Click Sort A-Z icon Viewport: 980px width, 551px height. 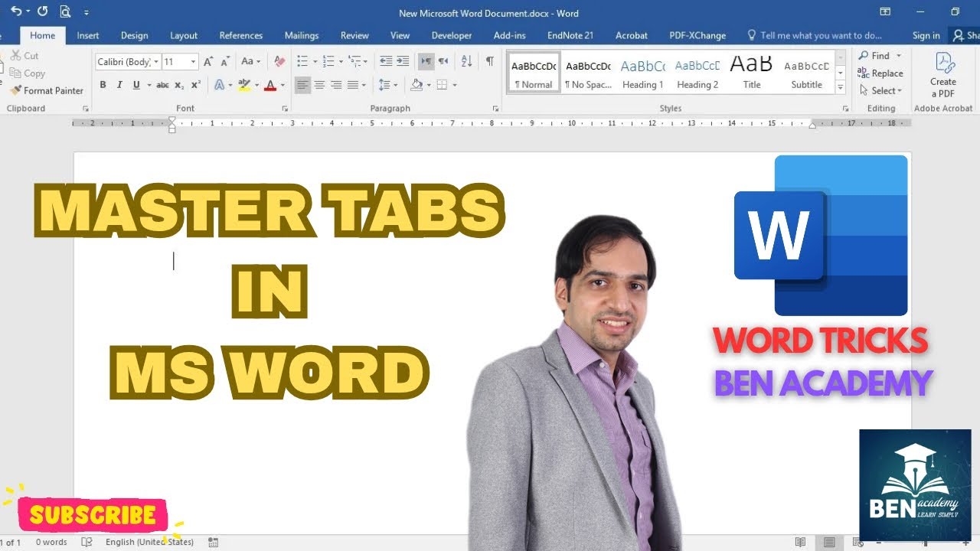pyautogui.click(x=467, y=61)
